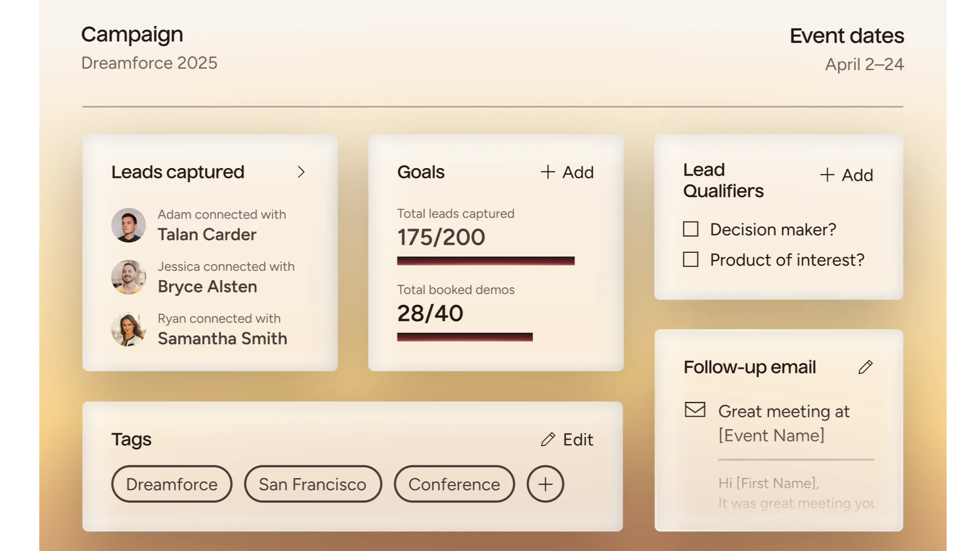Open lead Samantha Smith
The width and height of the screenshot is (980, 551).
click(223, 339)
